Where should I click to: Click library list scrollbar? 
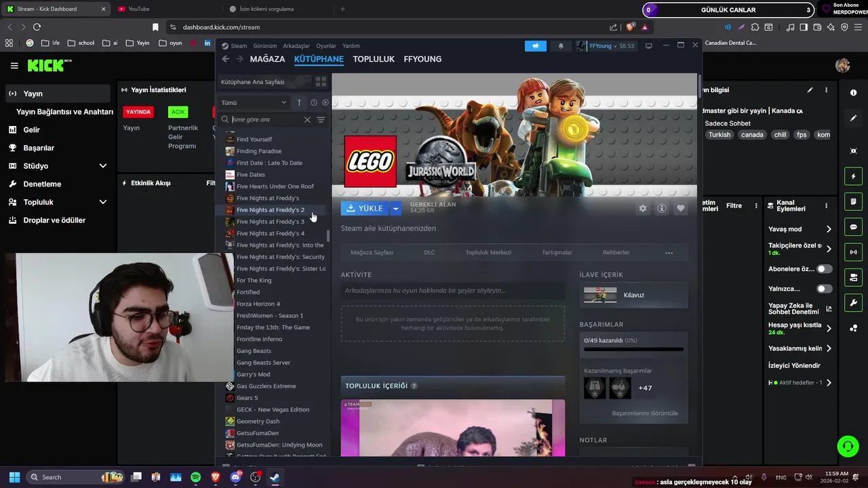pyautogui.click(x=329, y=236)
